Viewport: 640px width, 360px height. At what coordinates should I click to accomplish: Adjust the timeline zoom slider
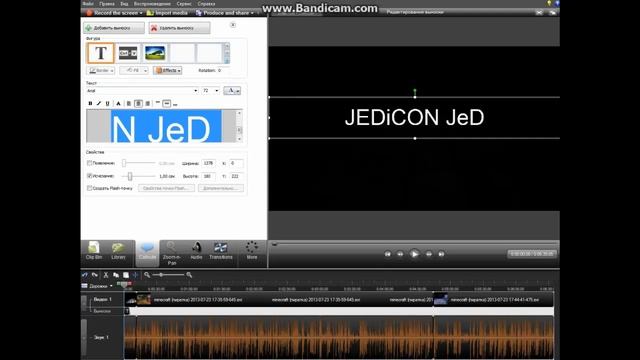[x=161, y=275]
